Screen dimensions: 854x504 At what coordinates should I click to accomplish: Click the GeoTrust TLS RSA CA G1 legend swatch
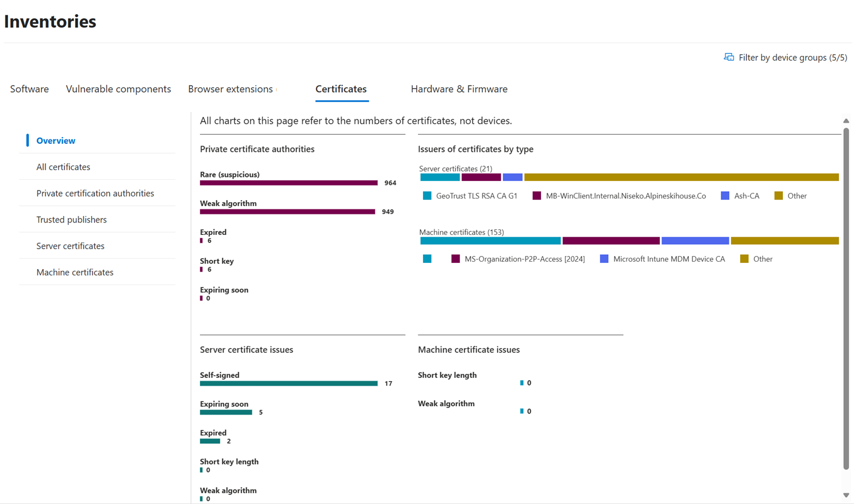(x=427, y=196)
